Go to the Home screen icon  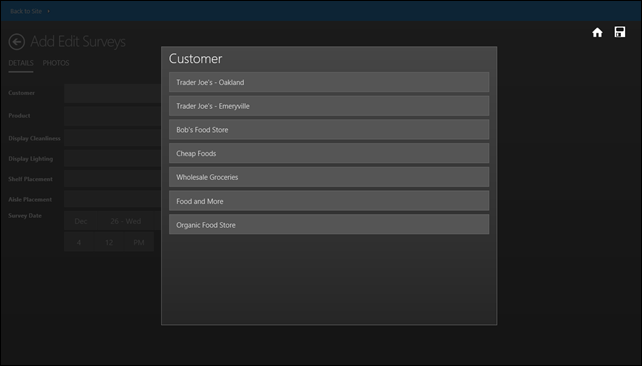pyautogui.click(x=597, y=32)
